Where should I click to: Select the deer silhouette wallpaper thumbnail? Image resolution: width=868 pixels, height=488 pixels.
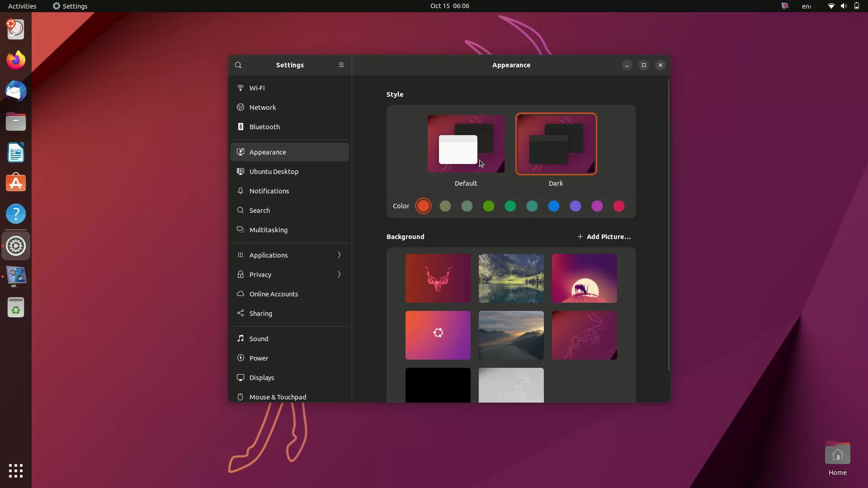coord(584,278)
